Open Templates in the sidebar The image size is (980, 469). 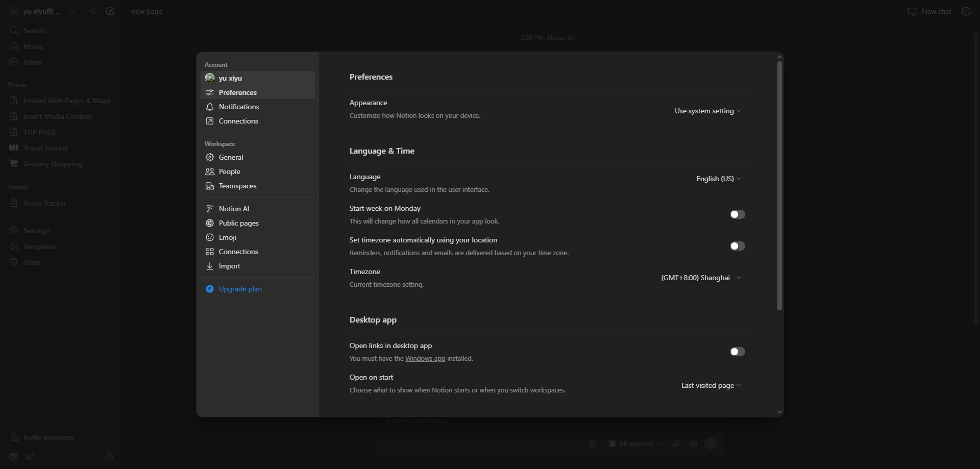(60, 246)
